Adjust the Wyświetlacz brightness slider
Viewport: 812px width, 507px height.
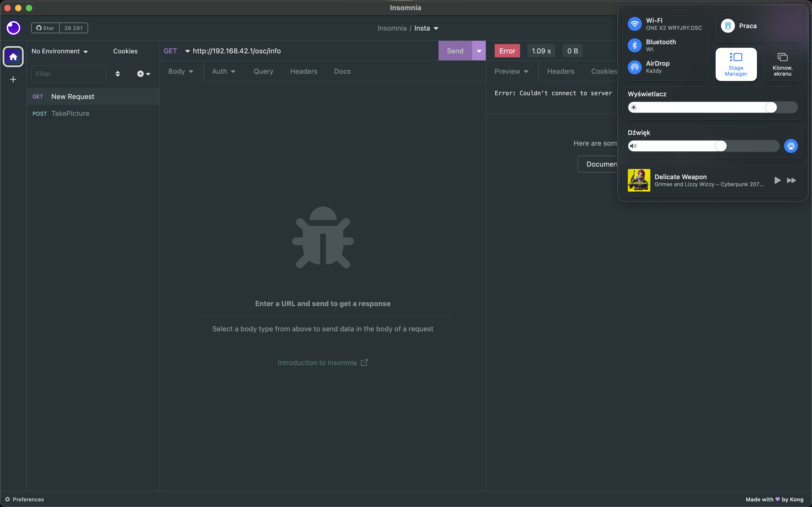tap(770, 107)
